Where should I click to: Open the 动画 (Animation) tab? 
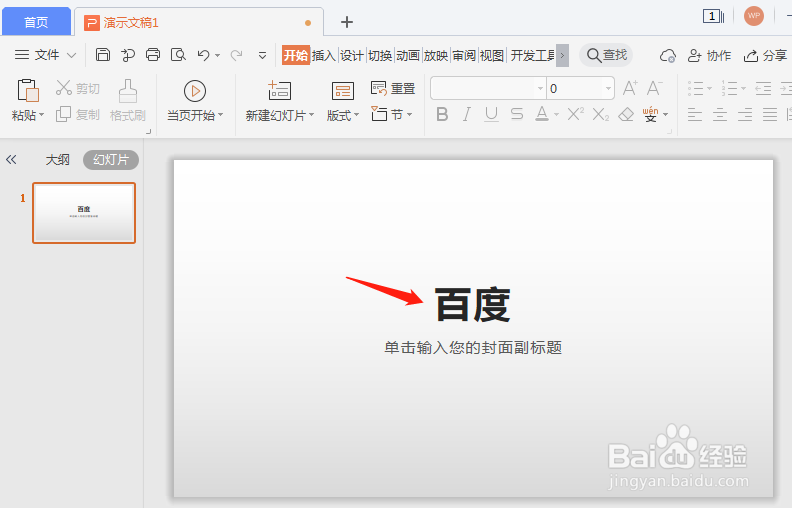click(408, 55)
